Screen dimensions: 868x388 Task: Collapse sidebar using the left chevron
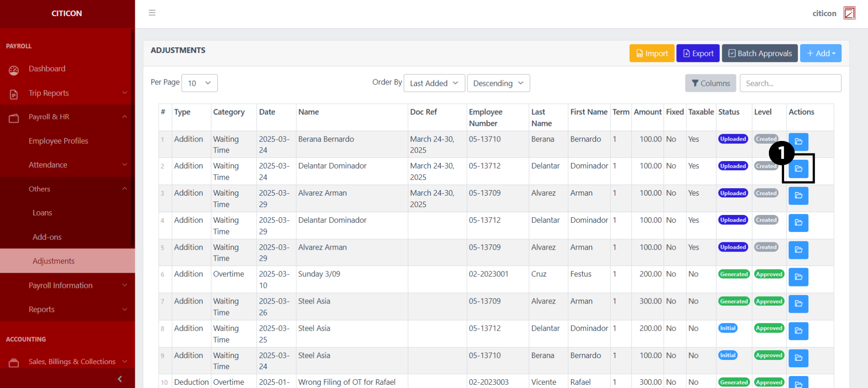point(120,379)
